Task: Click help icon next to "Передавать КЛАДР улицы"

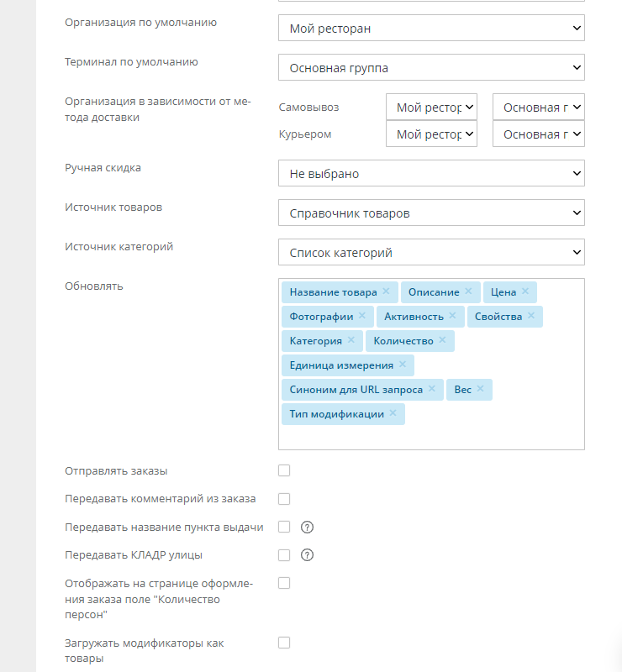Action: [x=307, y=555]
